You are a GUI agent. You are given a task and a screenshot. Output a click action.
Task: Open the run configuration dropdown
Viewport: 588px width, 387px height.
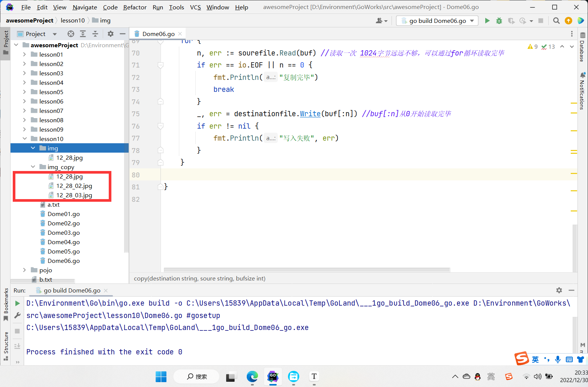point(437,21)
